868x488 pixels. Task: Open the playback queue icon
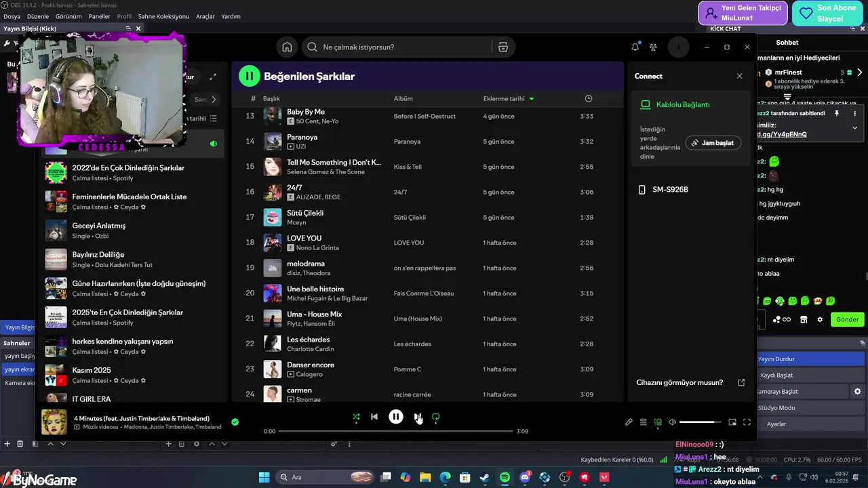pyautogui.click(x=643, y=422)
